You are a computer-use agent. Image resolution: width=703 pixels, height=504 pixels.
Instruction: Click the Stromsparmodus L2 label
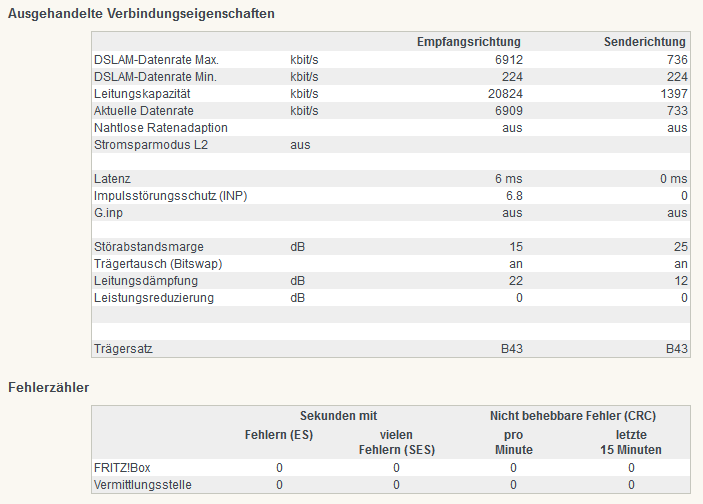coord(151,145)
